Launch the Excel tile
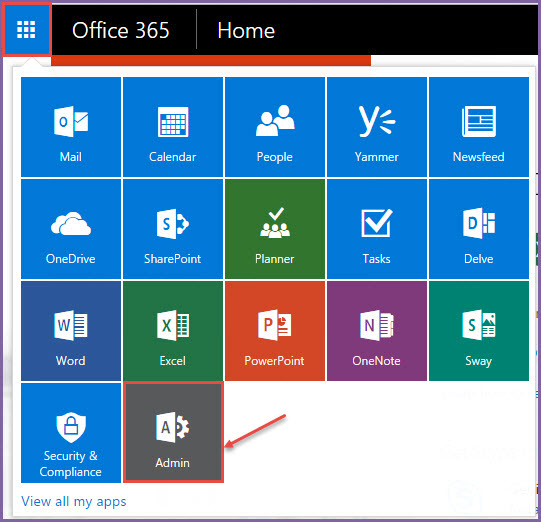The image size is (541, 522). [x=173, y=331]
